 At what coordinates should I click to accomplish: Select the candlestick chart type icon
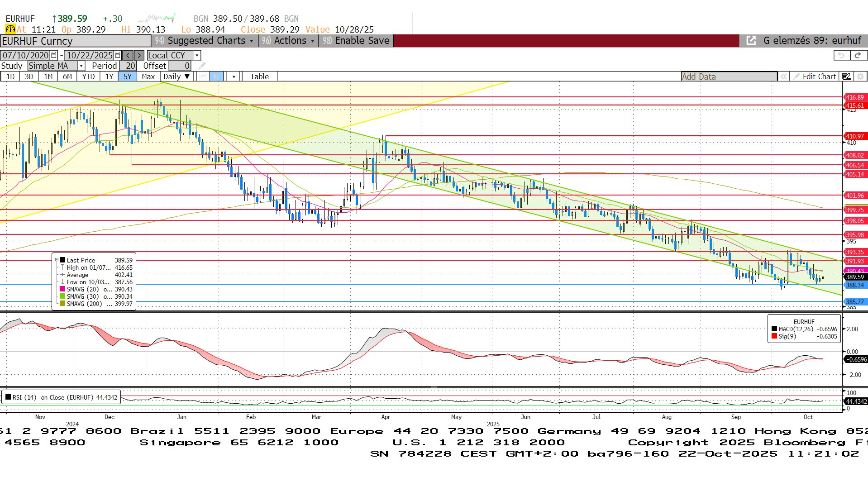click(x=217, y=76)
